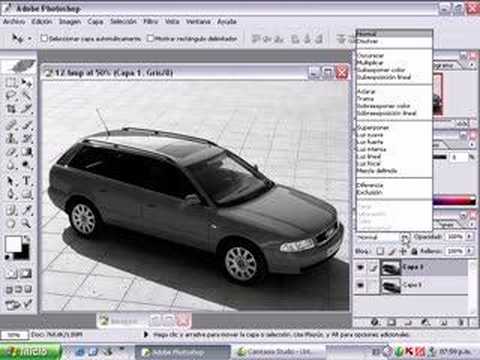
Task: Select the Eraser tool
Action: tap(11, 152)
